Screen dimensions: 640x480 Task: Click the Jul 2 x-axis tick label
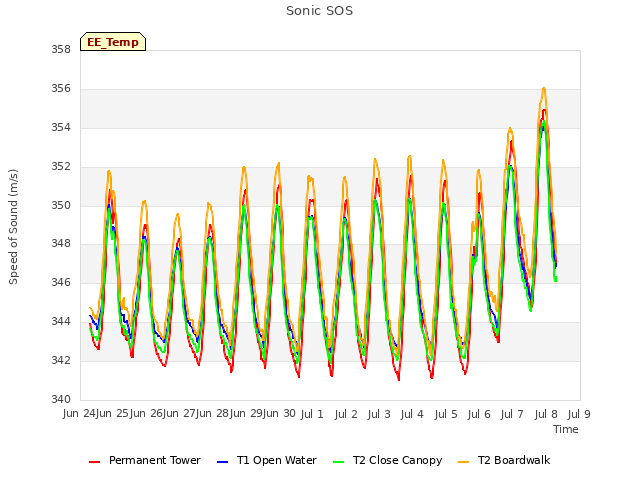coord(346,414)
